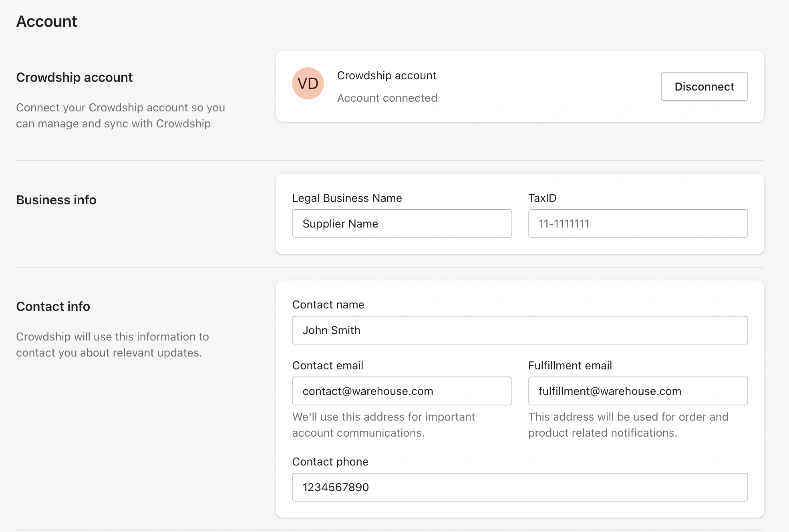This screenshot has width=789, height=532.
Task: Click the Crowdship account section title
Action: coord(74,77)
